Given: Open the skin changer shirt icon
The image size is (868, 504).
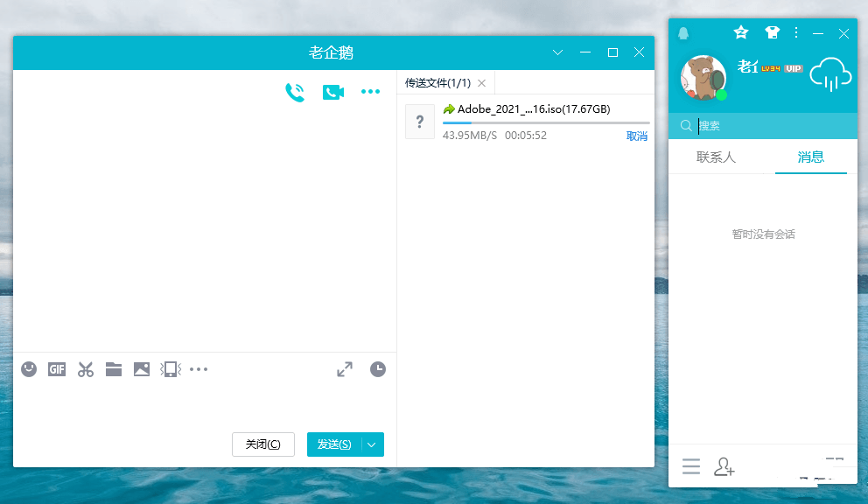Looking at the screenshot, I should [771, 32].
